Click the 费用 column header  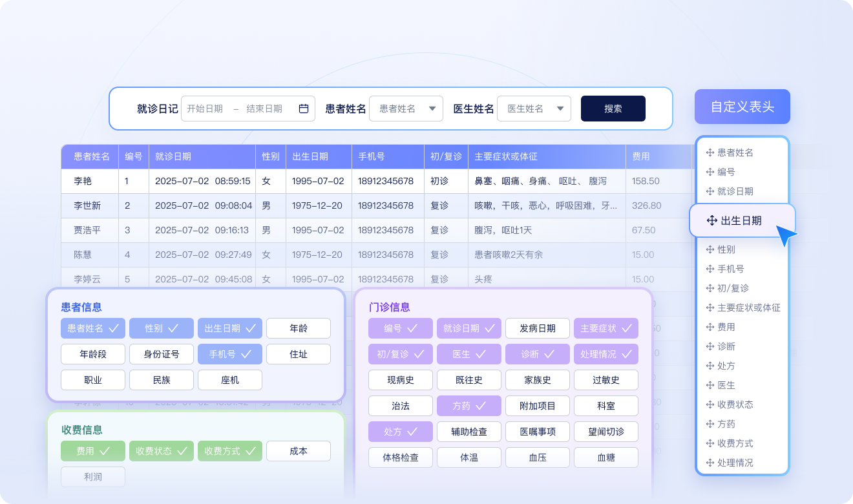641,156
